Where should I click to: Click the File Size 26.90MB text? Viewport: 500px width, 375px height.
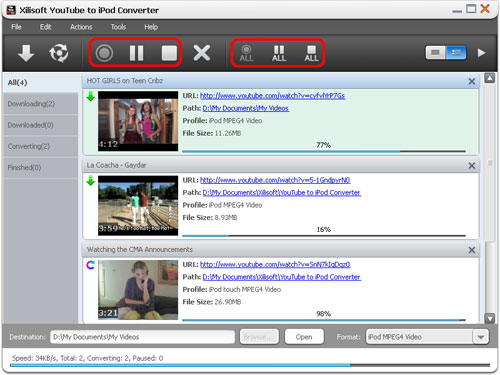tap(212, 302)
